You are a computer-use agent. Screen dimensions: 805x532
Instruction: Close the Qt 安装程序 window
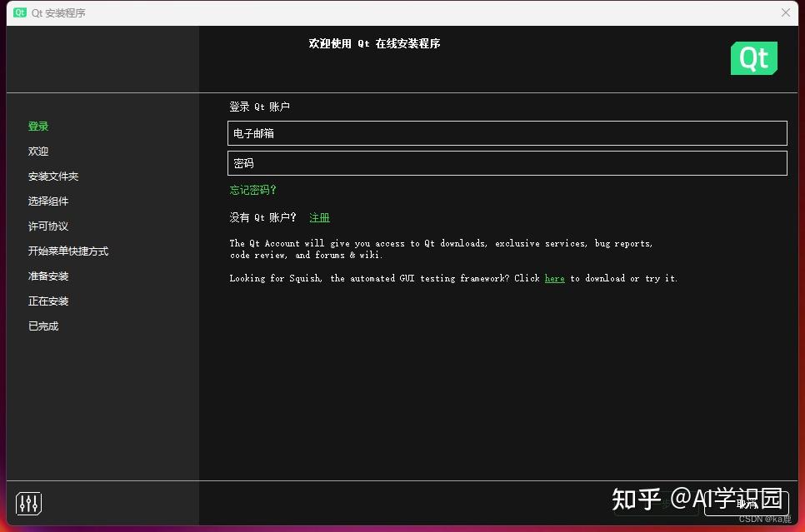[784, 12]
